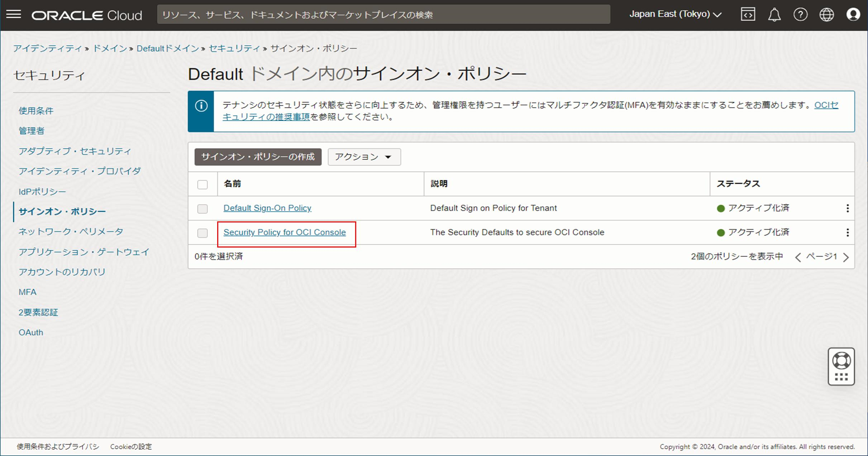The image size is (868, 456).
Task: Go to アイデンティティ breadcrumb
Action: click(x=48, y=48)
